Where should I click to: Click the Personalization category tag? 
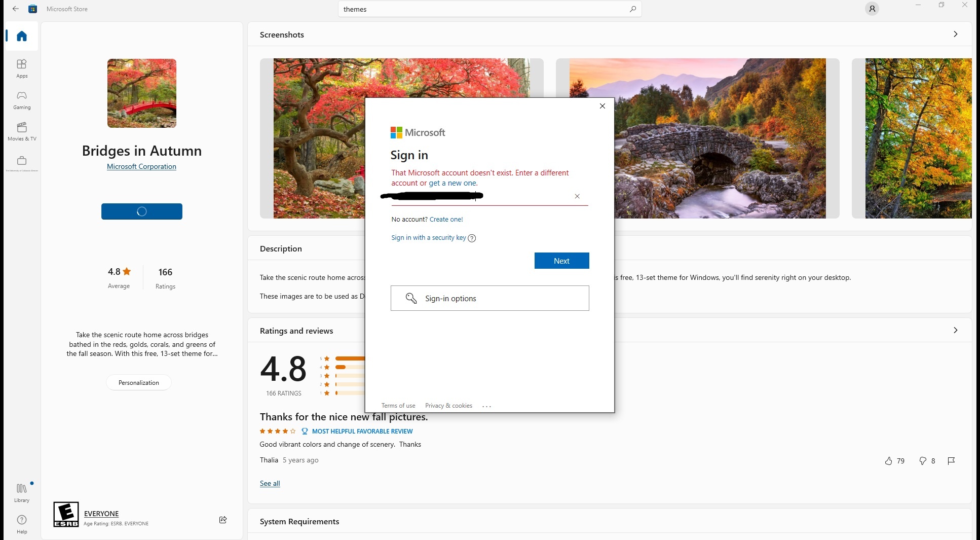click(139, 383)
